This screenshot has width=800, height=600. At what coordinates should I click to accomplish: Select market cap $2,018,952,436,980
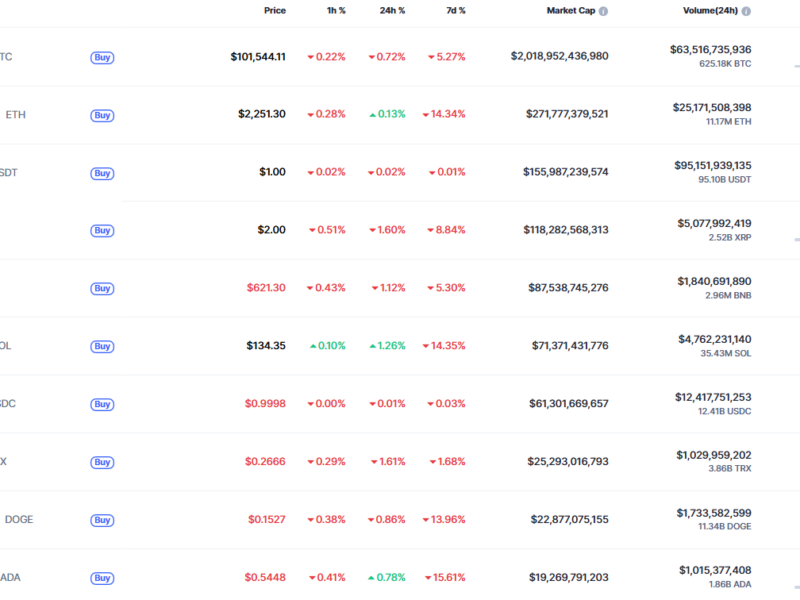tap(560, 56)
